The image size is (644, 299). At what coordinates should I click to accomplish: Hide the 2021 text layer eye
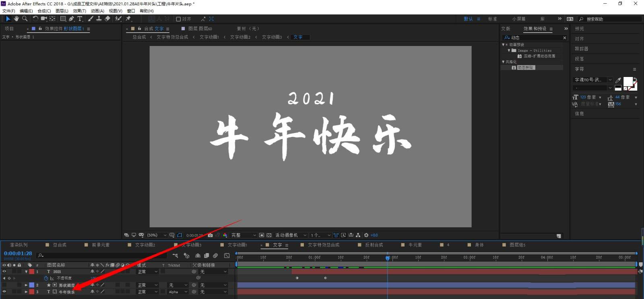coord(4,272)
